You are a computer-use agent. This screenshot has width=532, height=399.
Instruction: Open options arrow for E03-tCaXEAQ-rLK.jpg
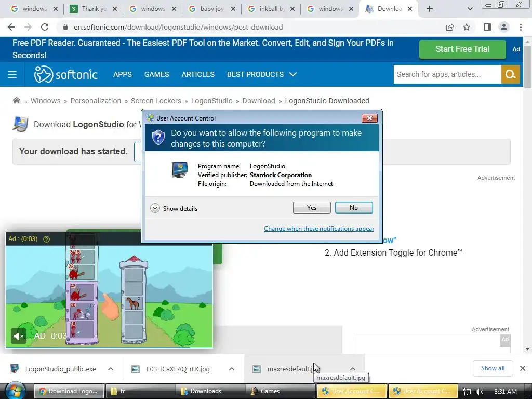pos(232,369)
